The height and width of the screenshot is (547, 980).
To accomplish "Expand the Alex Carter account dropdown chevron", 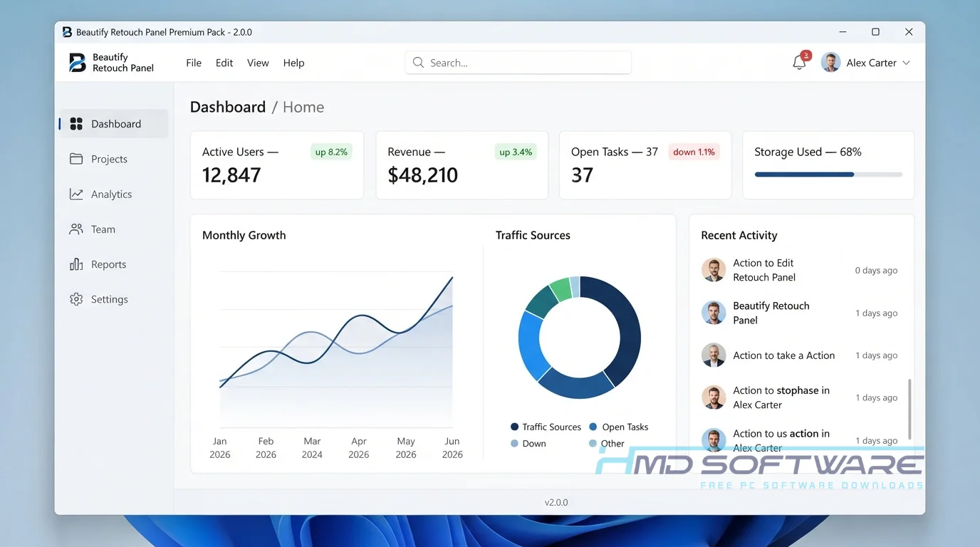I will [x=907, y=63].
